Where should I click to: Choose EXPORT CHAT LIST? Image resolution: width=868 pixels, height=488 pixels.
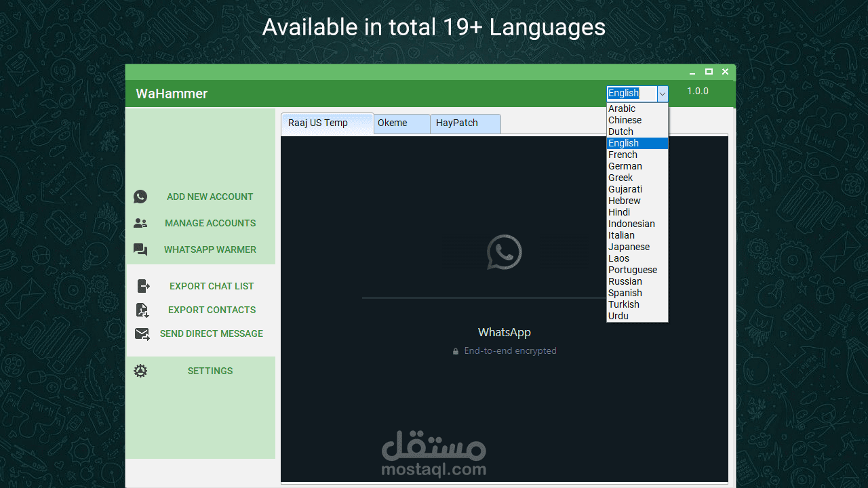pos(212,286)
